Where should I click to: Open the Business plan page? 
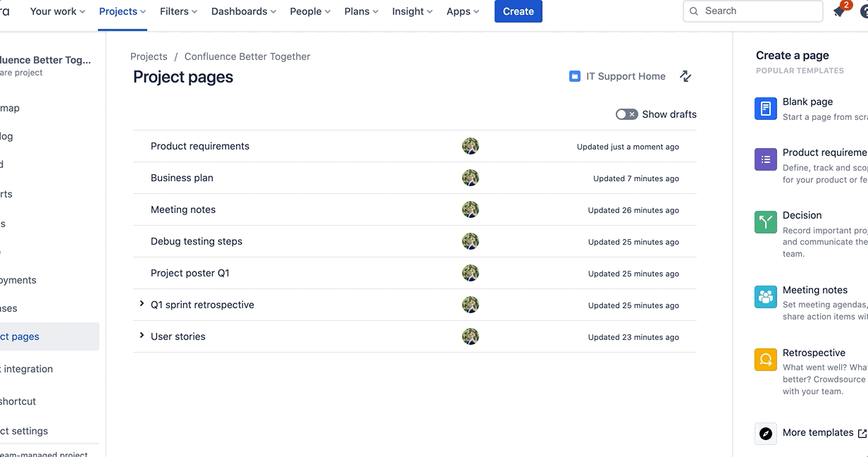point(182,178)
